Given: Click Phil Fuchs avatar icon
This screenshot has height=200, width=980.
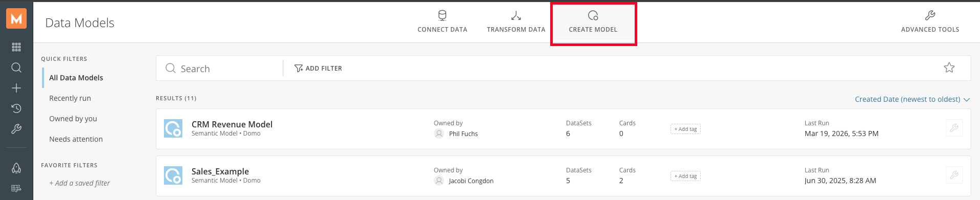Looking at the screenshot, I should point(439,134).
